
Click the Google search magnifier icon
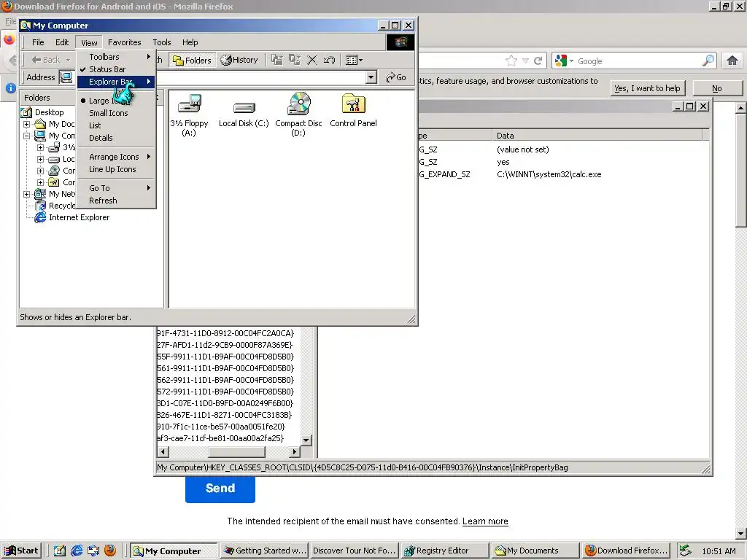708,61
